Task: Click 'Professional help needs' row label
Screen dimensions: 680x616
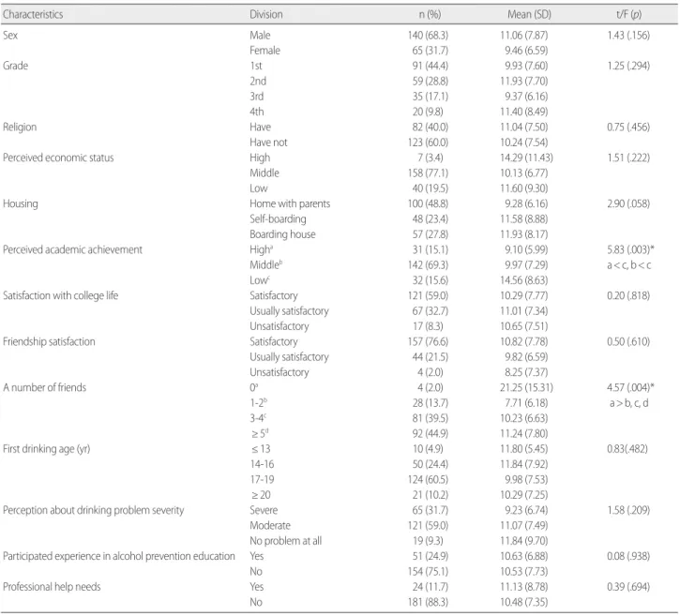Action: pos(52,587)
